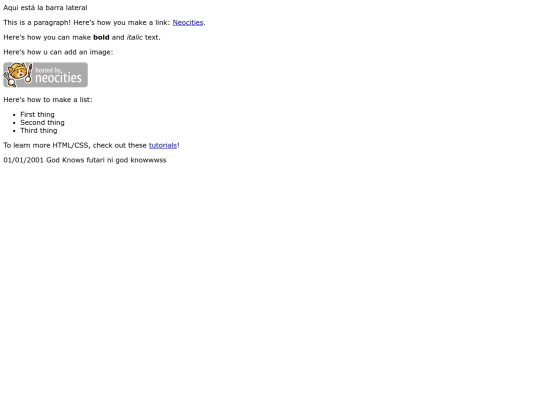Click the italic word in the paragraph
This screenshot has width=540, height=405.
[134, 37]
